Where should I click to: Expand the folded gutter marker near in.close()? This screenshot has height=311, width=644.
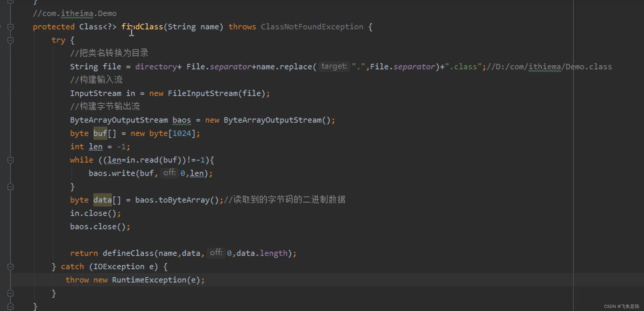[x=10, y=186]
